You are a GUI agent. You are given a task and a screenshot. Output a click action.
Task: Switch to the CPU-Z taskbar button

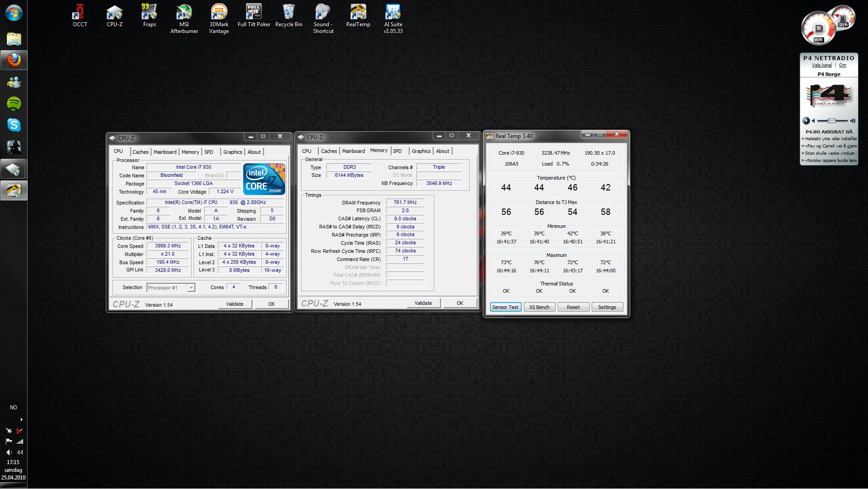[14, 169]
